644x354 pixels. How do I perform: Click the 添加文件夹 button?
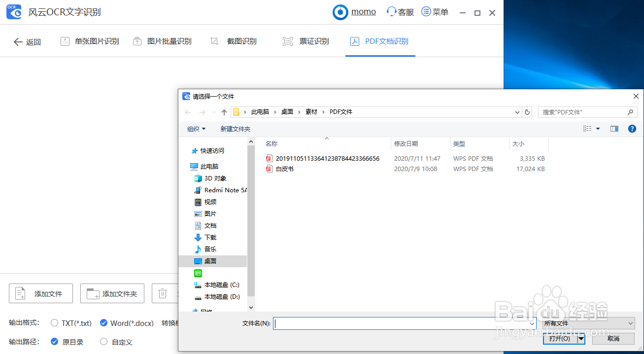click(112, 294)
